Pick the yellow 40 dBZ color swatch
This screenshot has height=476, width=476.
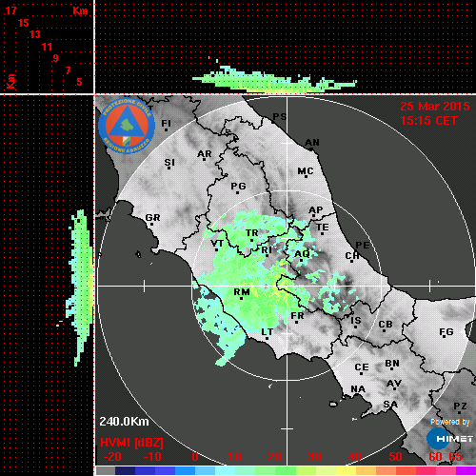click(346, 470)
